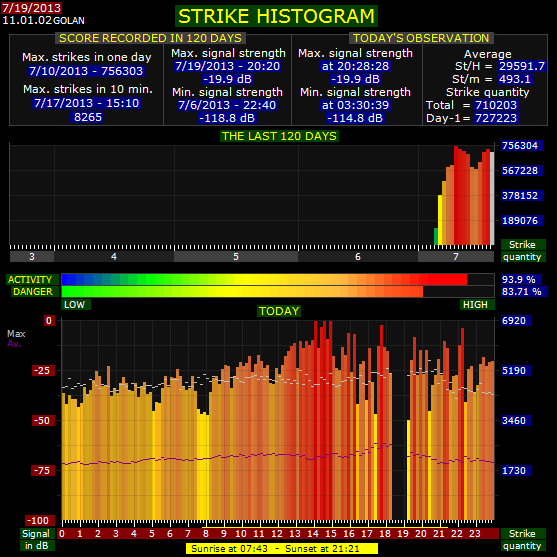Select hour 23 on today axis

[x=475, y=534]
